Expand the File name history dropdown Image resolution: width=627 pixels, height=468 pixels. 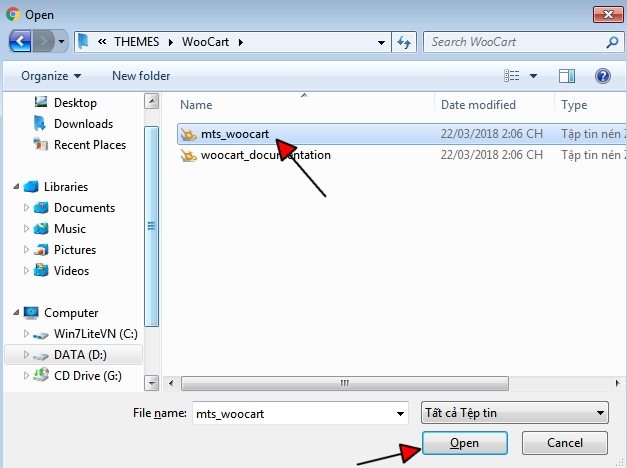[x=400, y=414]
